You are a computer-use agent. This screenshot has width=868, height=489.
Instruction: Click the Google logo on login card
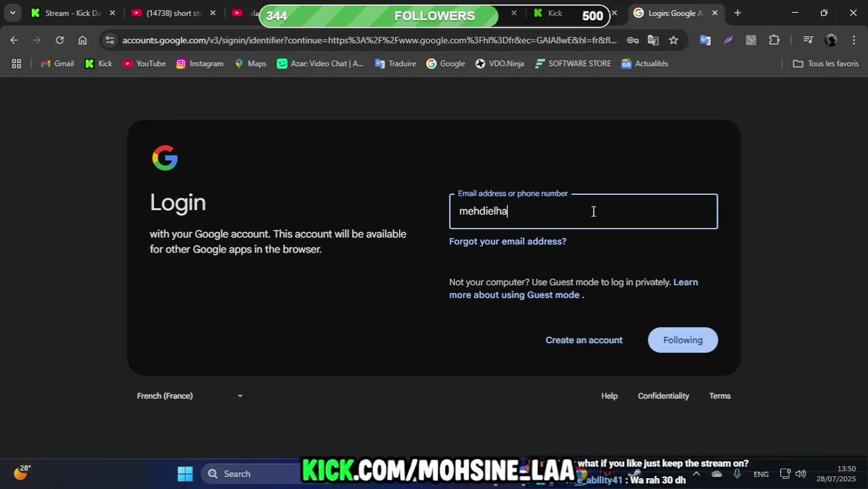click(x=165, y=158)
